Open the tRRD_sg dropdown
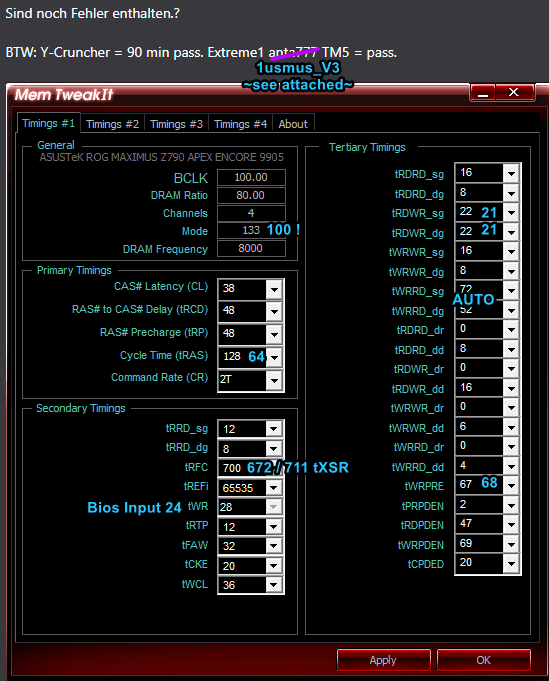 coord(274,429)
